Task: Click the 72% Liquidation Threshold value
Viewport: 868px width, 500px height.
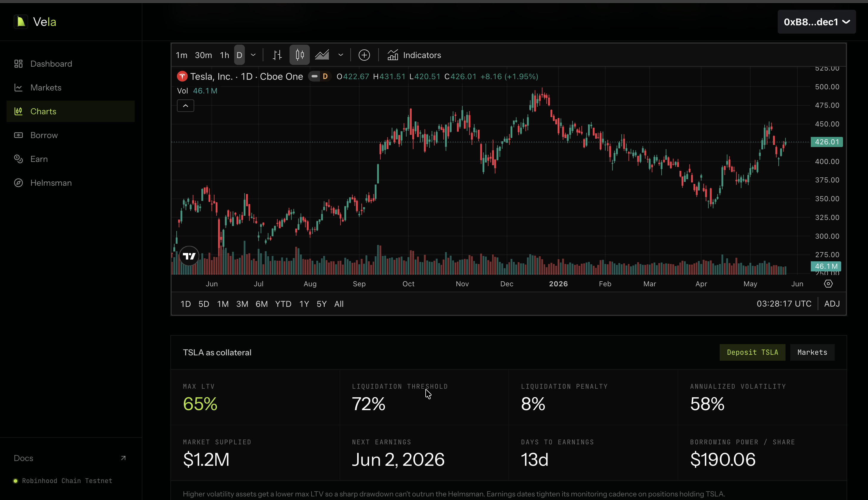Action: tap(369, 404)
